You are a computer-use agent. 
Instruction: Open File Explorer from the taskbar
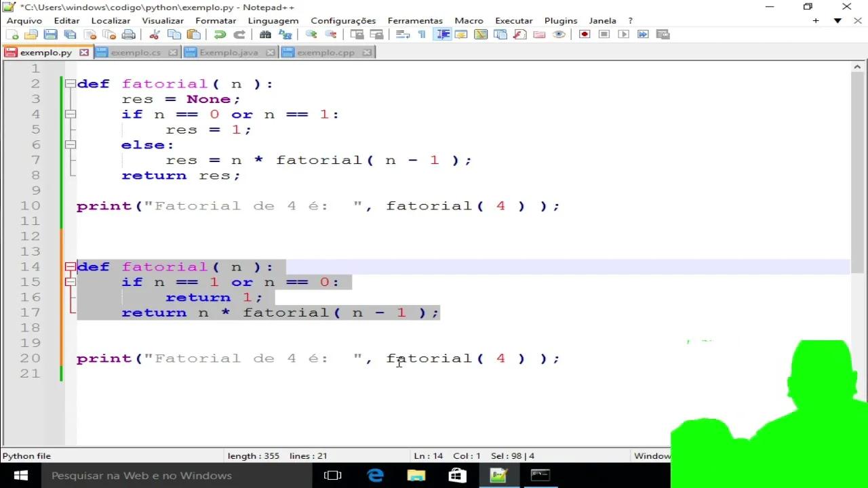coord(416,475)
